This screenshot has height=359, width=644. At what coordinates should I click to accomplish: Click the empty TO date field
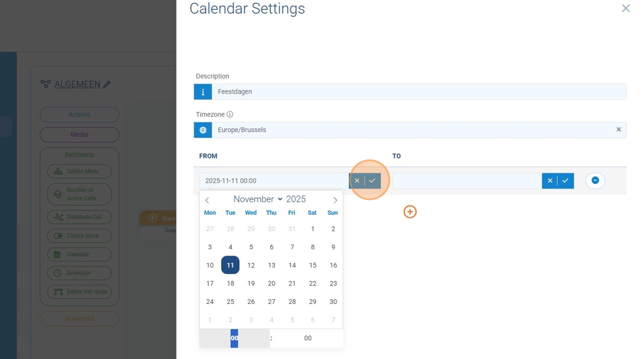pyautogui.click(x=466, y=181)
